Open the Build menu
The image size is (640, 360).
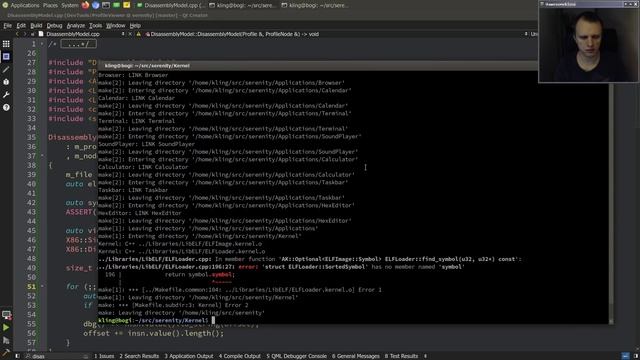pos(36,25)
